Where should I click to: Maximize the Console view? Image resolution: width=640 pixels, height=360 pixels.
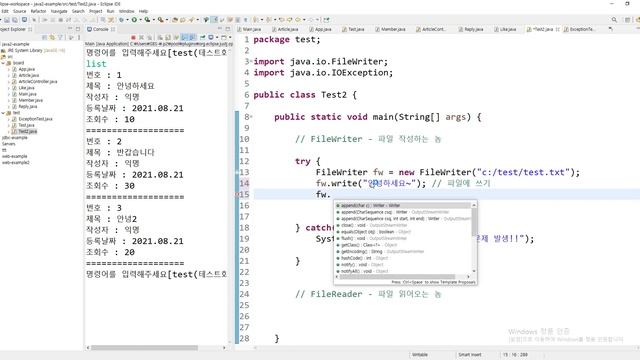(x=228, y=29)
